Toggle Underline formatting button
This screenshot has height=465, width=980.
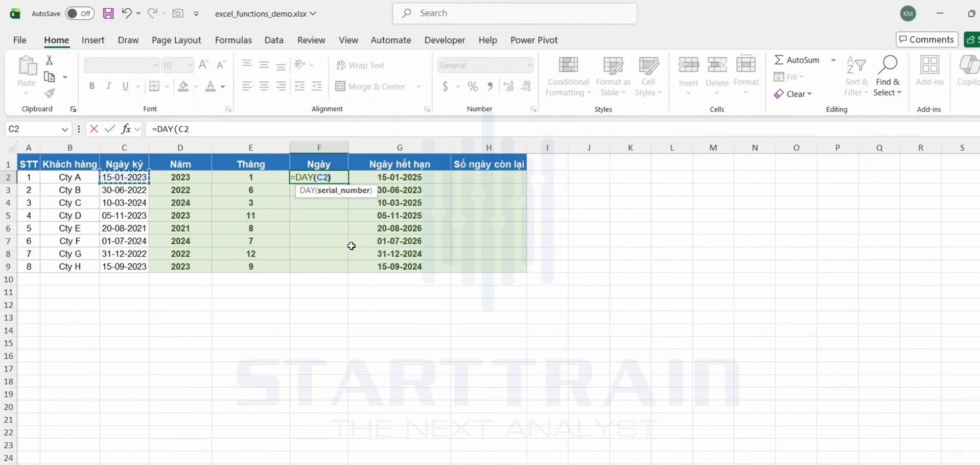pyautogui.click(x=125, y=86)
